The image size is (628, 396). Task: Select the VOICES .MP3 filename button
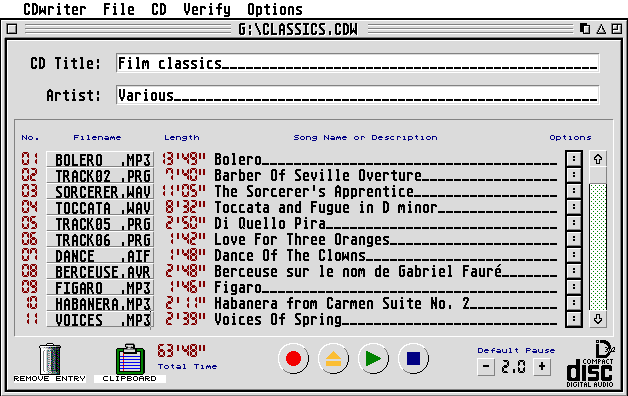coord(100,320)
